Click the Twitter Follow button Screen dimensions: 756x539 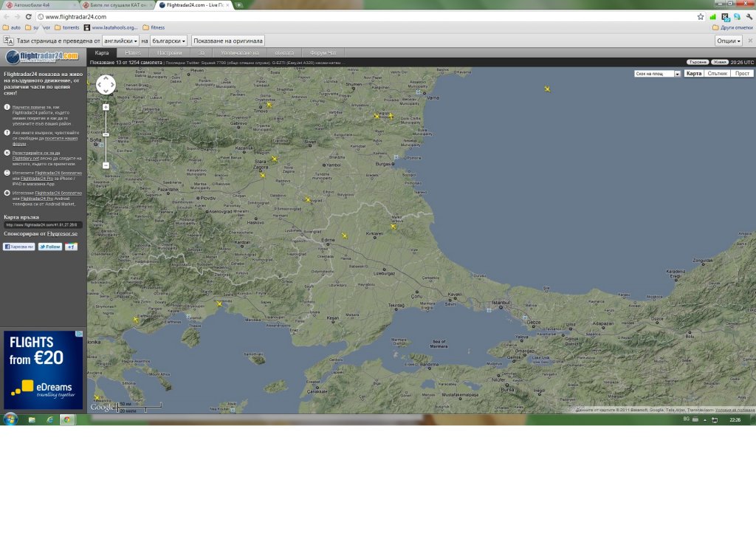pos(50,247)
